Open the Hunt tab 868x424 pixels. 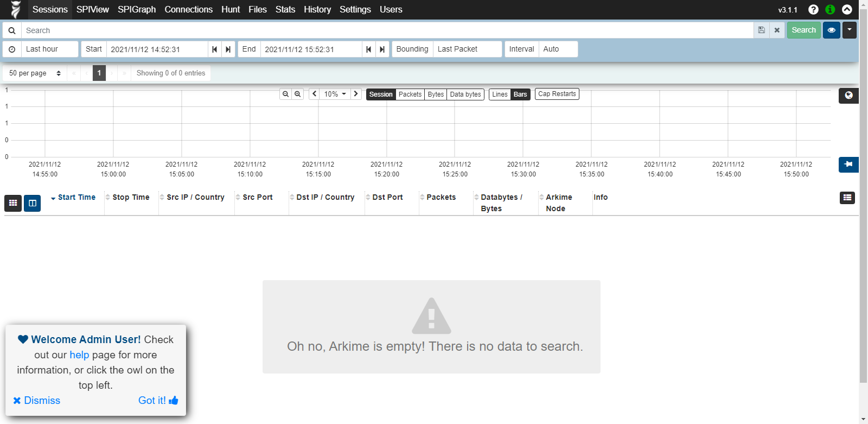pyautogui.click(x=231, y=9)
